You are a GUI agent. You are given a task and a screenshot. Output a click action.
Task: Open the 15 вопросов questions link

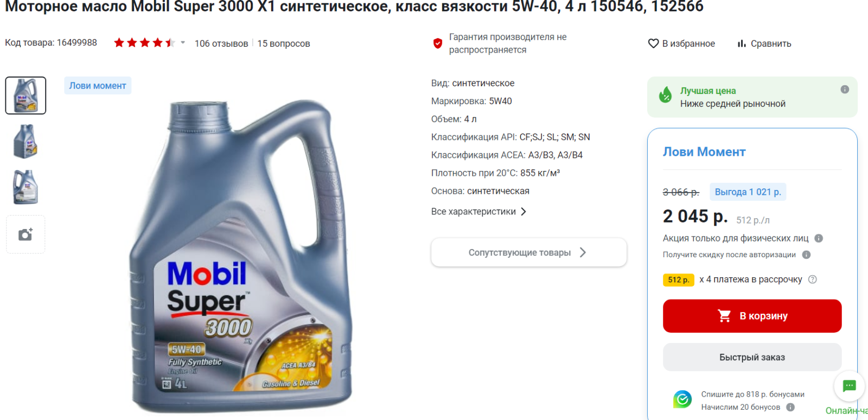click(284, 43)
